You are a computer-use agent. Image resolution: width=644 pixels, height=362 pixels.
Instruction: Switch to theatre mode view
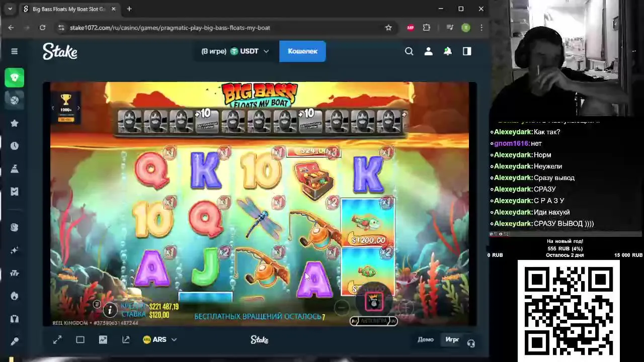coord(80,340)
